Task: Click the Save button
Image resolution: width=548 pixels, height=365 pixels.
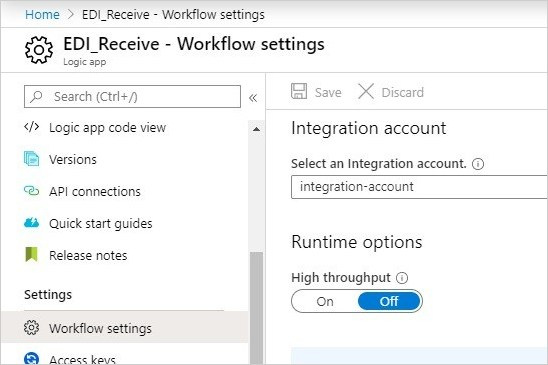Action: (x=316, y=92)
